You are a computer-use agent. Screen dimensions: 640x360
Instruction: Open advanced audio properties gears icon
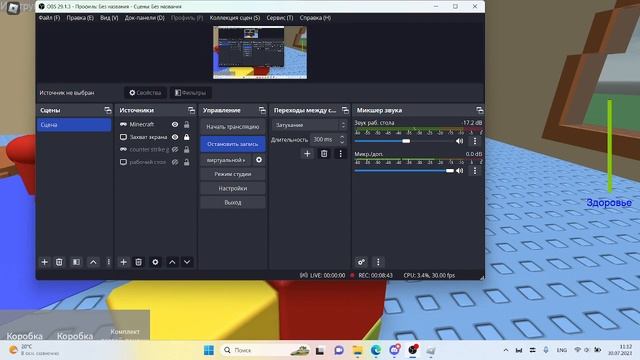pos(361,262)
